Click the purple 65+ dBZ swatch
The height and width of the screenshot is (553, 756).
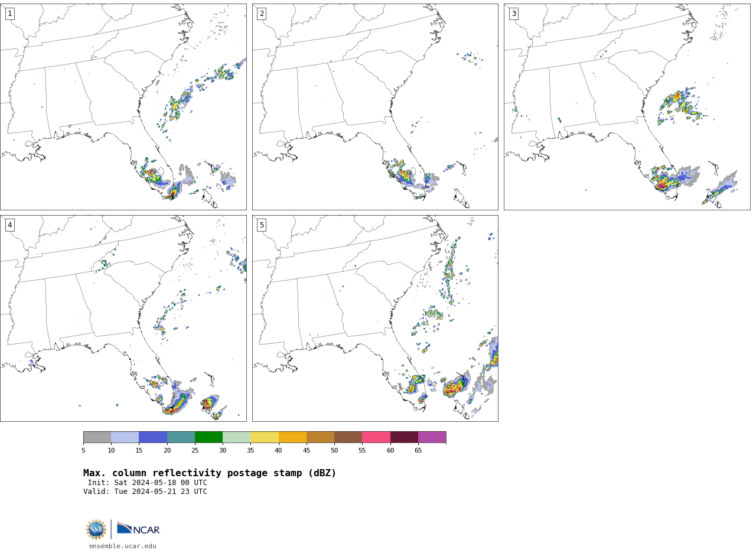click(x=432, y=437)
